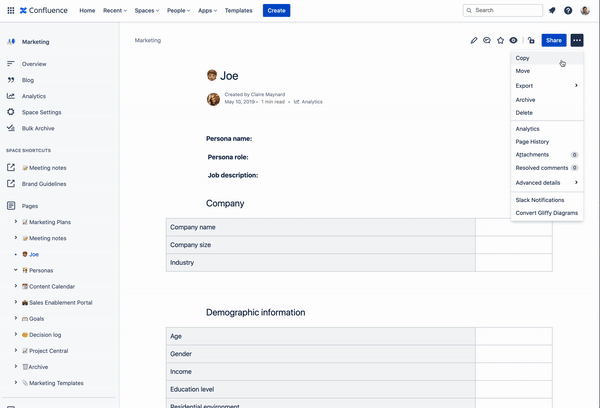Screen dimensions: 600x408
Task: Click the Pages icon in sidebar
Action: [11, 206]
